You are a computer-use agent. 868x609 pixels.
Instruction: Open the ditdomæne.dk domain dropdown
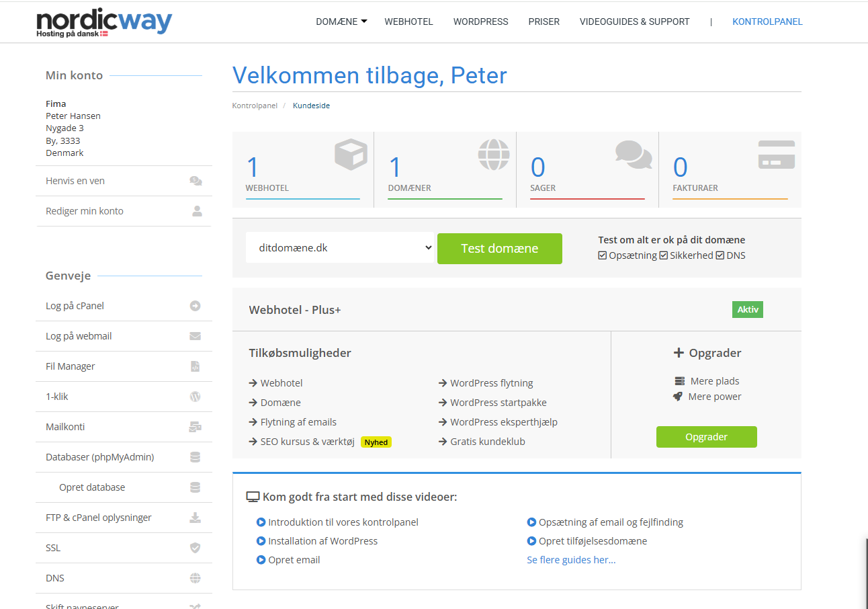[x=340, y=248]
